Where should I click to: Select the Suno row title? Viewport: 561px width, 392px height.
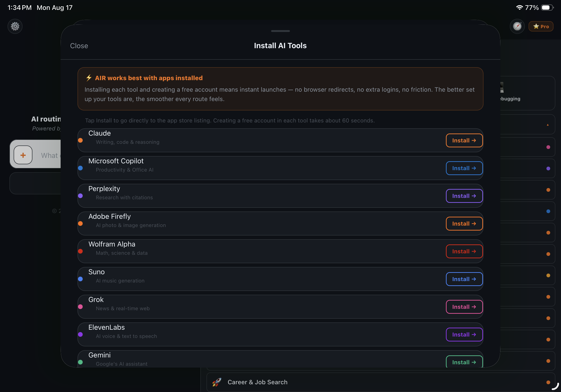[x=97, y=272]
